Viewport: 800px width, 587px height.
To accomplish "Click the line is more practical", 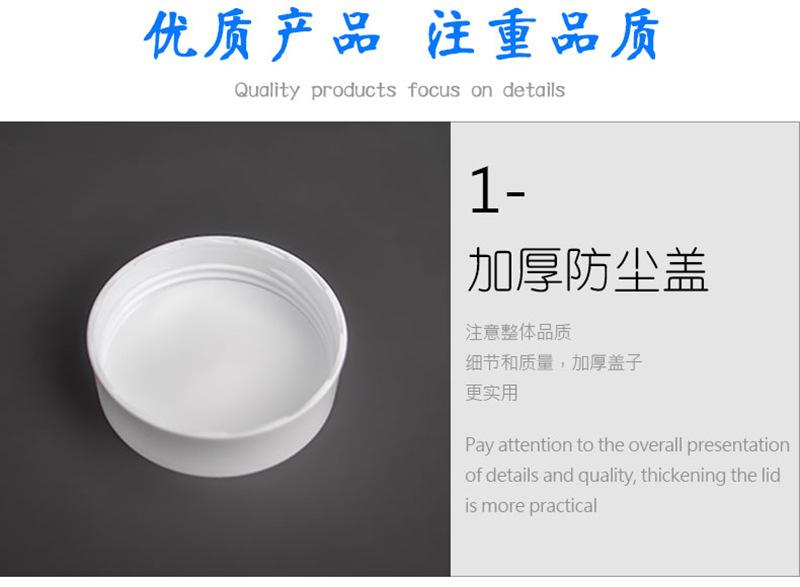I will click(x=531, y=506).
